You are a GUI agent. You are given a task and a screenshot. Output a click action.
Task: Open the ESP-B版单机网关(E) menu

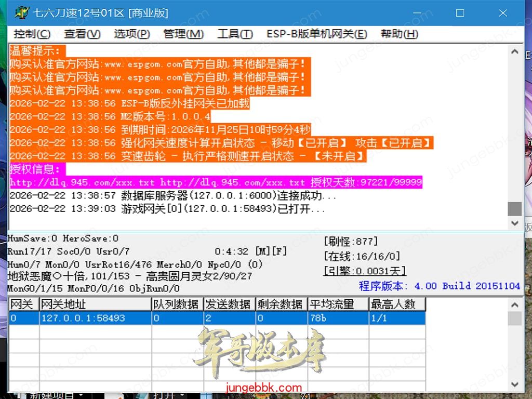tap(317, 34)
